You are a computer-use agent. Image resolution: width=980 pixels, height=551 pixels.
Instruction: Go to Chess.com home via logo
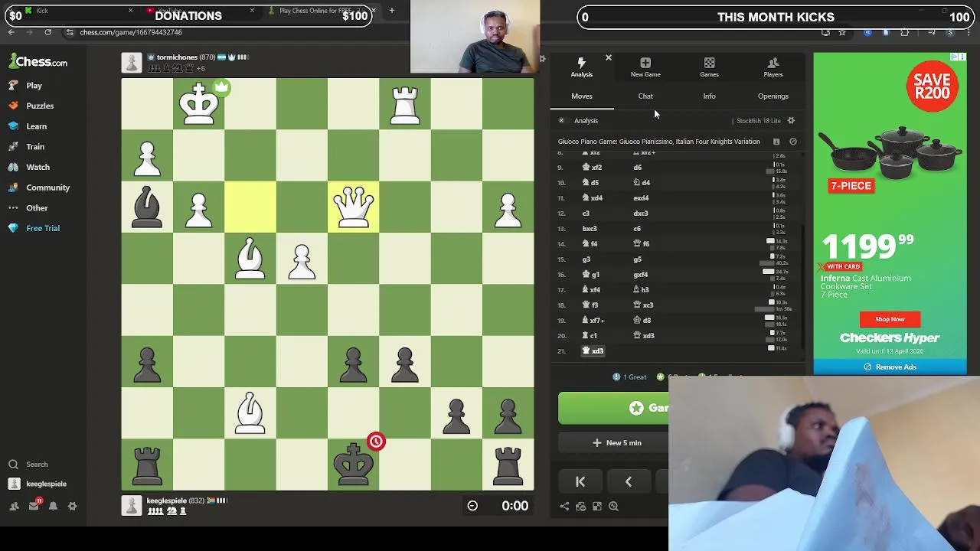click(x=39, y=62)
